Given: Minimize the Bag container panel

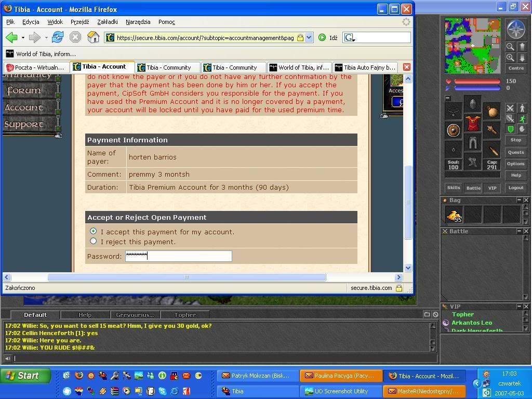Looking at the screenshot, I should click(x=519, y=200).
